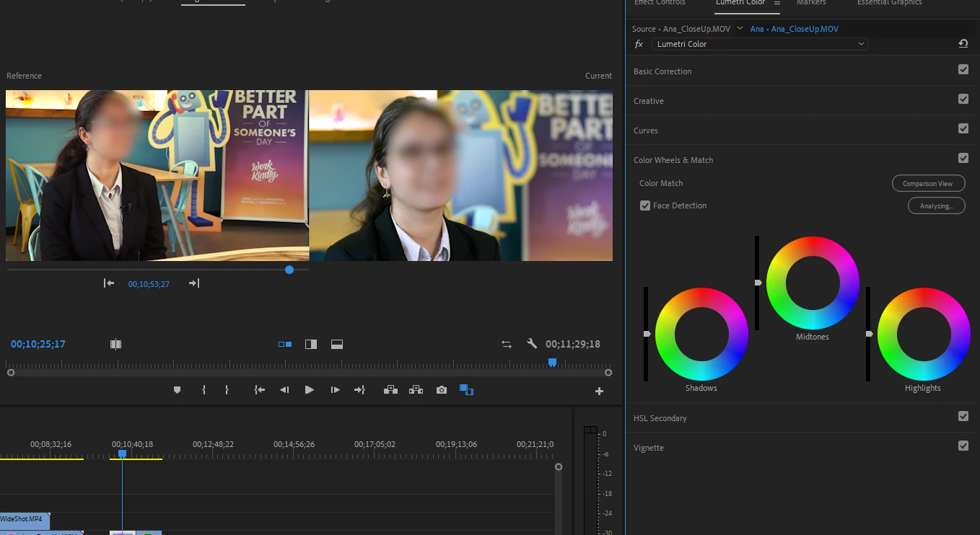Go to Out point

point(359,390)
